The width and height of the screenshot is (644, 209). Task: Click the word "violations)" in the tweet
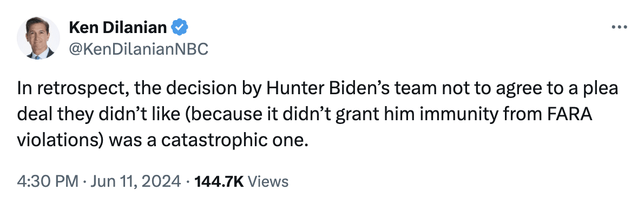point(61,141)
